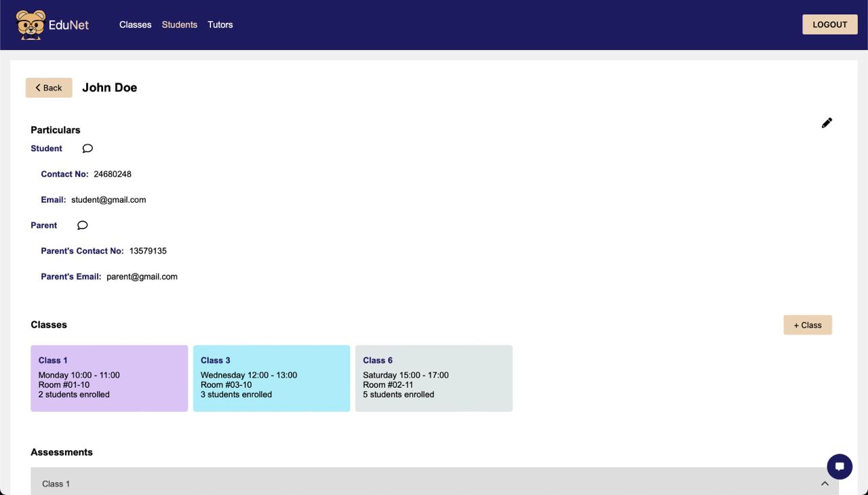The height and width of the screenshot is (495, 868).
Task: Click the 'Parent's Email:' label
Action: 71,277
